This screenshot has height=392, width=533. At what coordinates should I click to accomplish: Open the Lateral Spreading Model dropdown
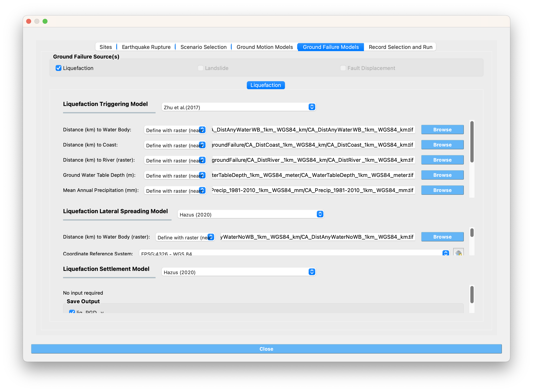coord(251,214)
